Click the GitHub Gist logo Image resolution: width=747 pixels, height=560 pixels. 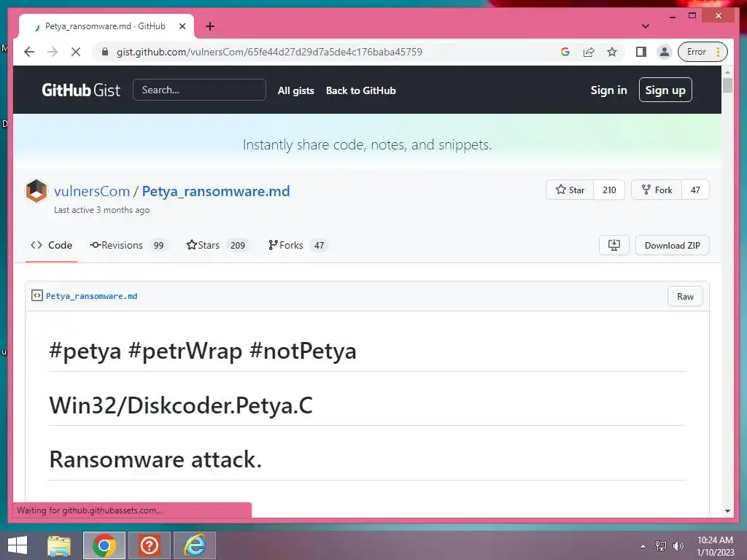click(x=81, y=90)
